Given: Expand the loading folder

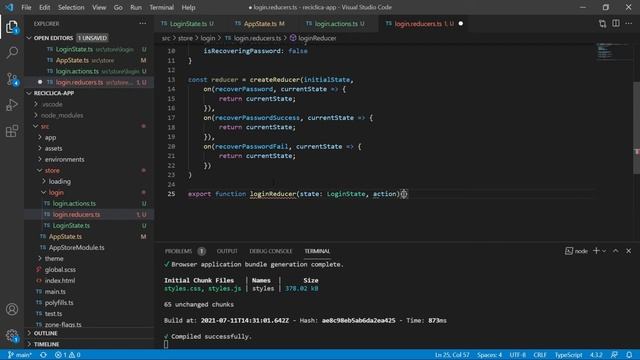Looking at the screenshot, I should 60,182.
